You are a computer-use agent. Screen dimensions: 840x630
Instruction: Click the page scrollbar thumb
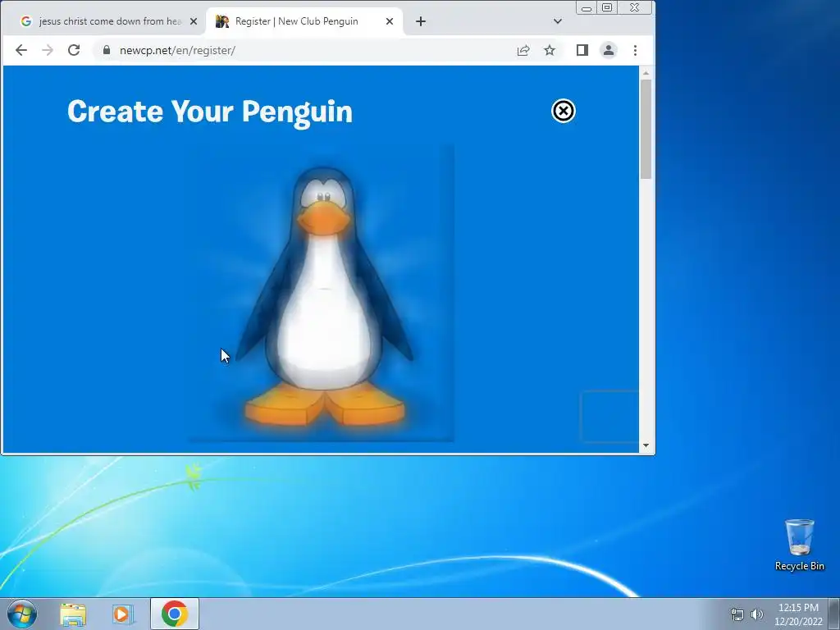pos(646,129)
